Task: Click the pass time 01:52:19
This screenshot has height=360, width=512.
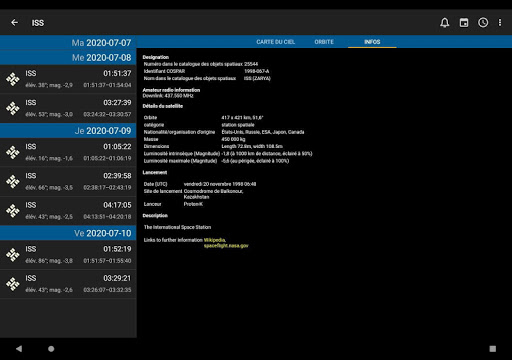Action: click(x=117, y=249)
